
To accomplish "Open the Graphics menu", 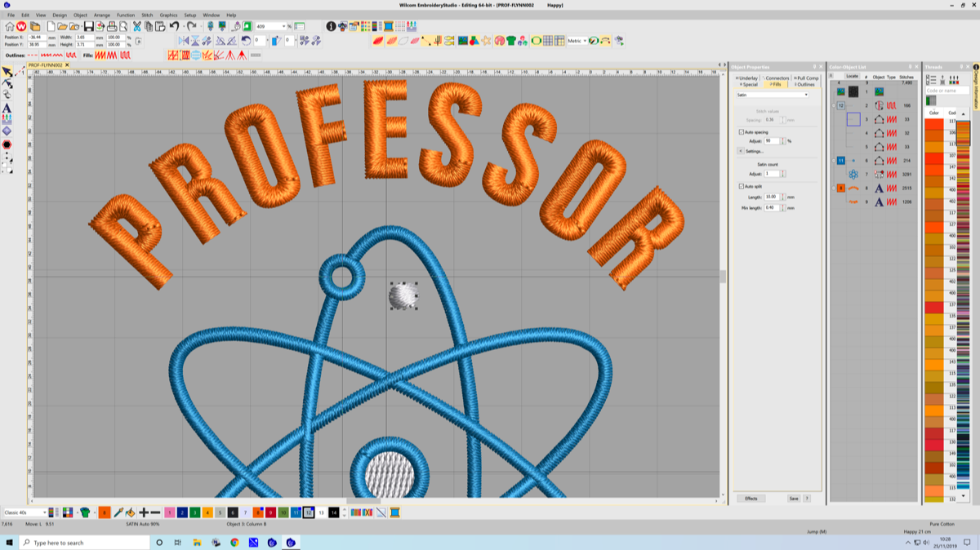I will [168, 15].
